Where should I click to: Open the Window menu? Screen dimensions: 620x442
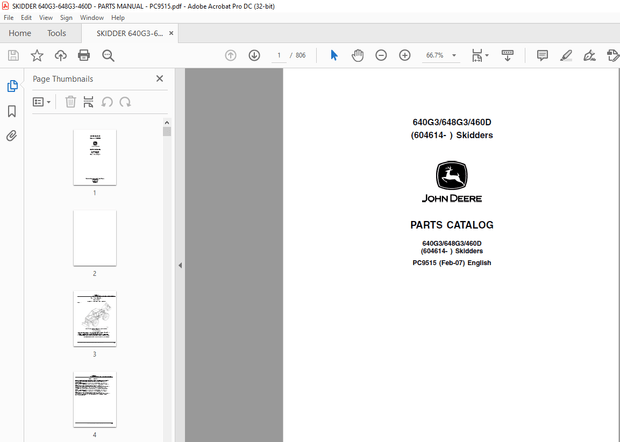92,18
